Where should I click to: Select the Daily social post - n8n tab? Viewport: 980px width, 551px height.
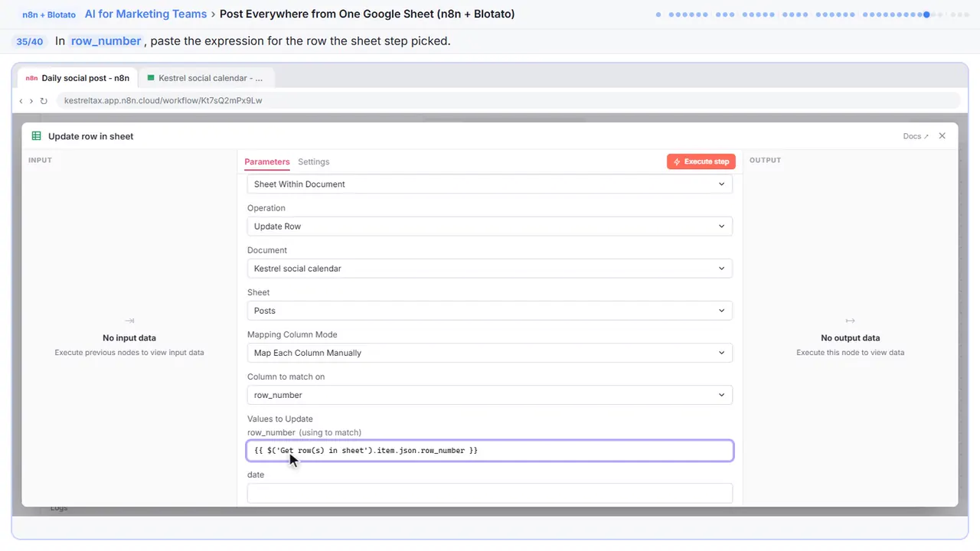tap(77, 78)
